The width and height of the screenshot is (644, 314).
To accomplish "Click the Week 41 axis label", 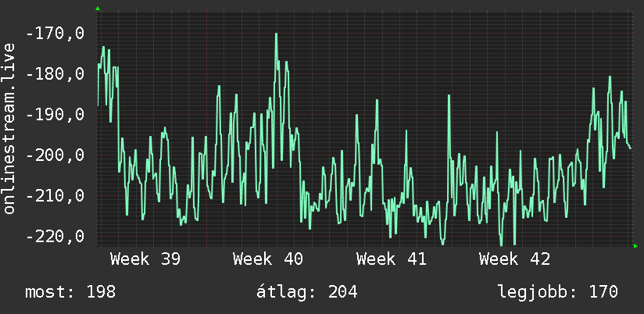I will click(391, 259).
